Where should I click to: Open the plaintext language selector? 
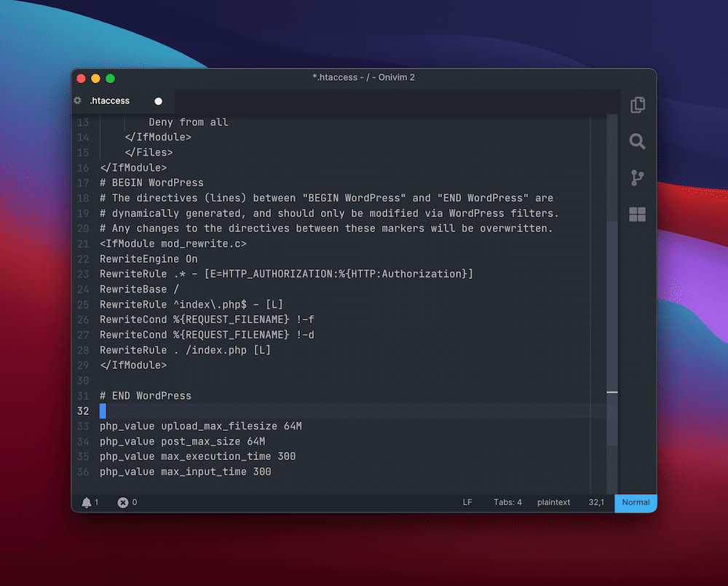coord(553,502)
